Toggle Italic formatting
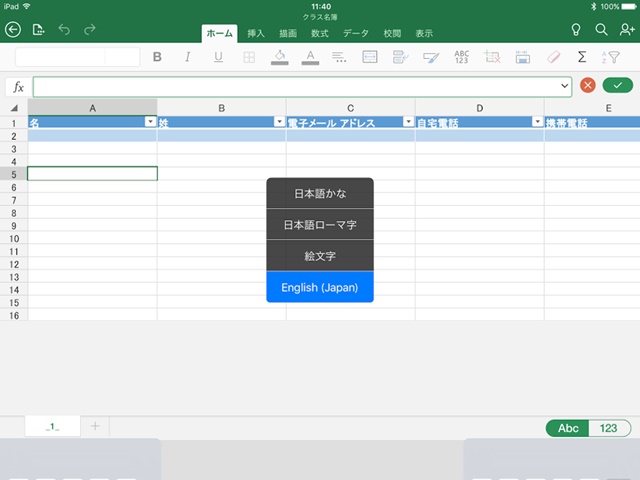 [x=187, y=57]
